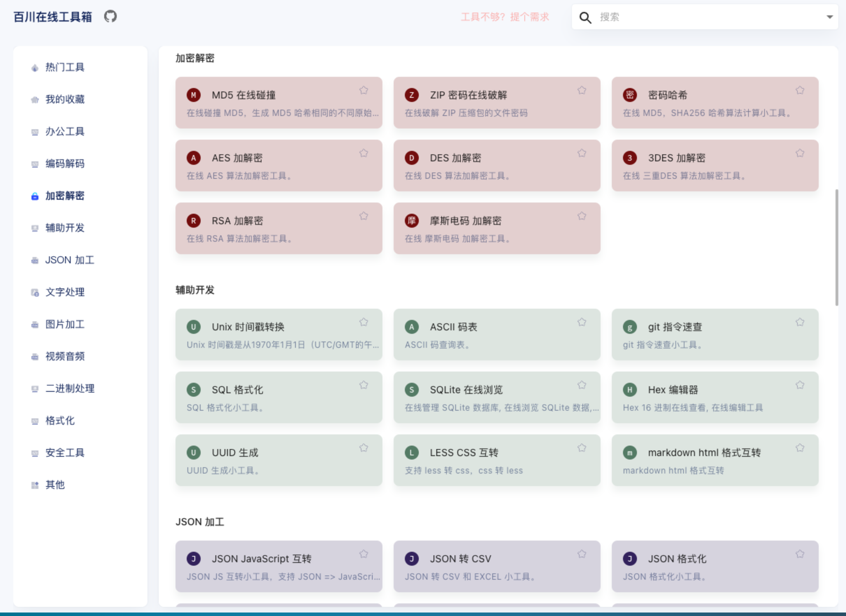The image size is (846, 616).
Task: Go to JSON 加工 in sidebar
Action: tap(70, 260)
